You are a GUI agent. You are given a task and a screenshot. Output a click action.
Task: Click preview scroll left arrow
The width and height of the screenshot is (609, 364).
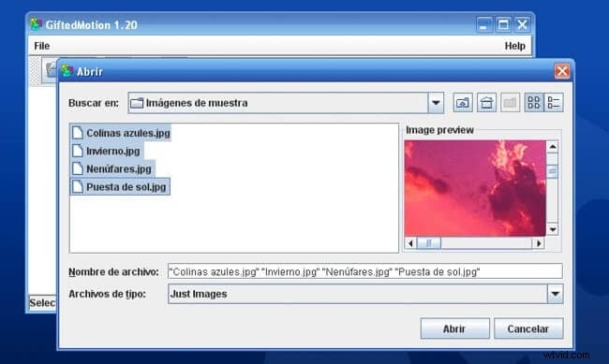(410, 243)
